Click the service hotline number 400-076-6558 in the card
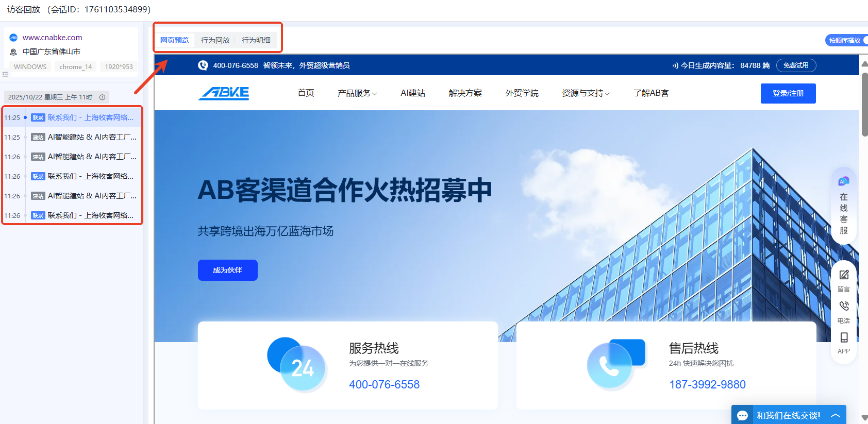This screenshot has height=424, width=868. tap(384, 384)
